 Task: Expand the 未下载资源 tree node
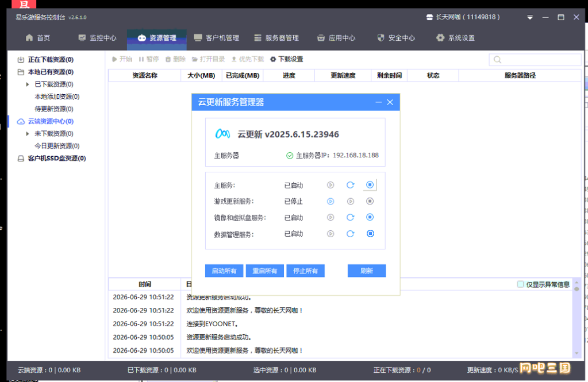coord(28,134)
